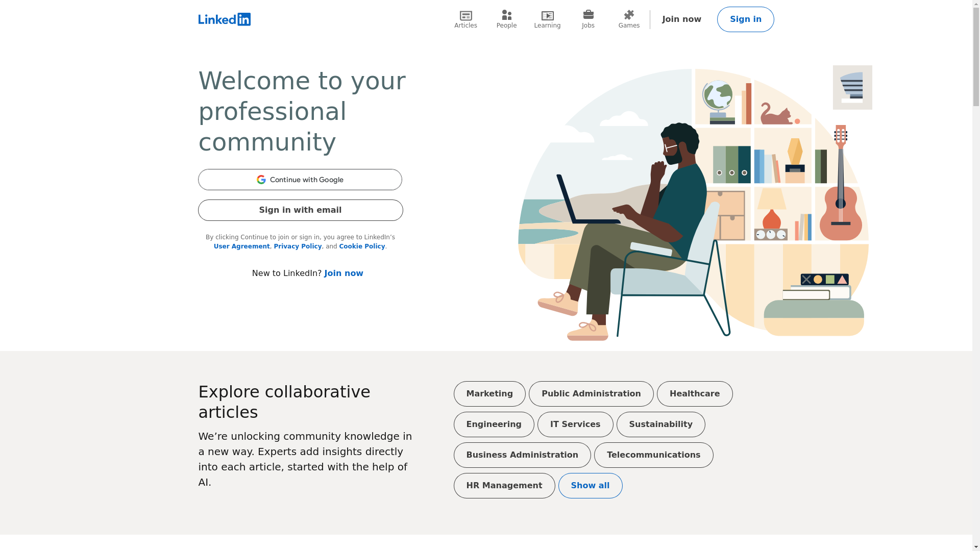The width and height of the screenshot is (980, 551).
Task: Click IT Services category tag
Action: (575, 424)
